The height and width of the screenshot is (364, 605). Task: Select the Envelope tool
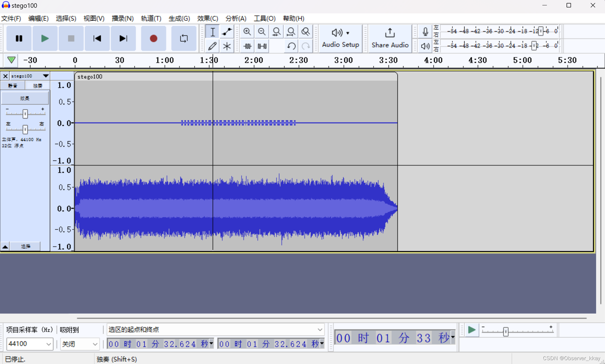(x=227, y=32)
